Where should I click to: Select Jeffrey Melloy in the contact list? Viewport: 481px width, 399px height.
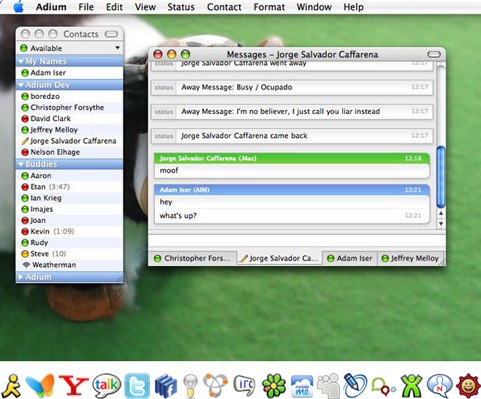(69, 130)
